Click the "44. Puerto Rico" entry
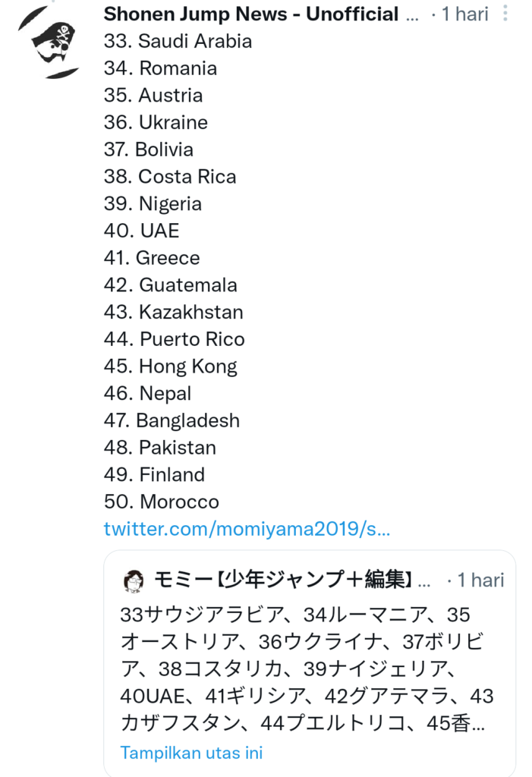 174,339
